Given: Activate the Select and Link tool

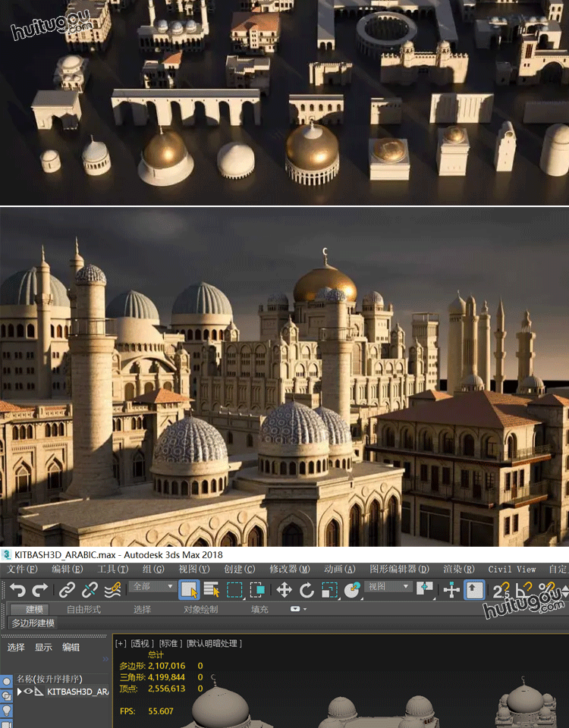Looking at the screenshot, I should [68, 589].
